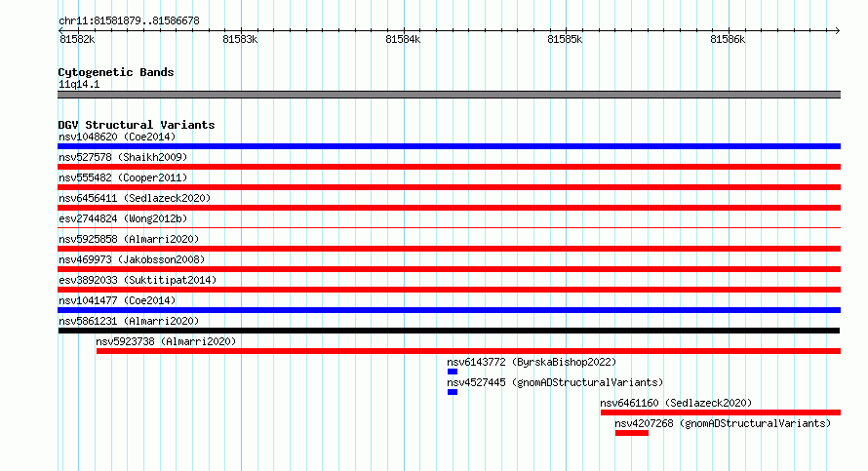Click the 81585k ruler label
The image size is (868, 471).
[565, 39]
